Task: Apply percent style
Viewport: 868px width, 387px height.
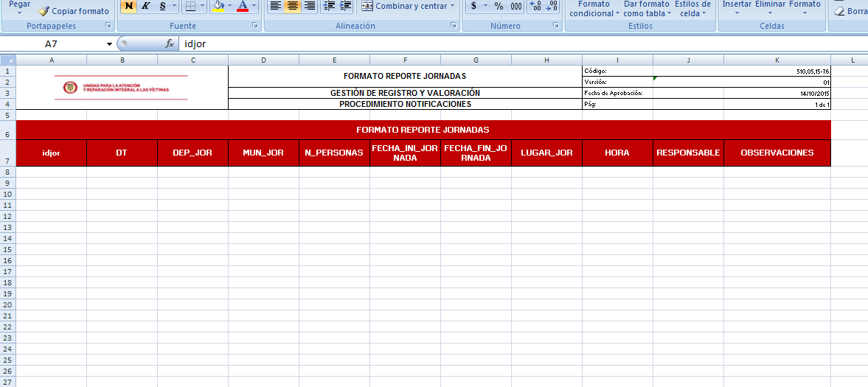Action: pos(499,6)
